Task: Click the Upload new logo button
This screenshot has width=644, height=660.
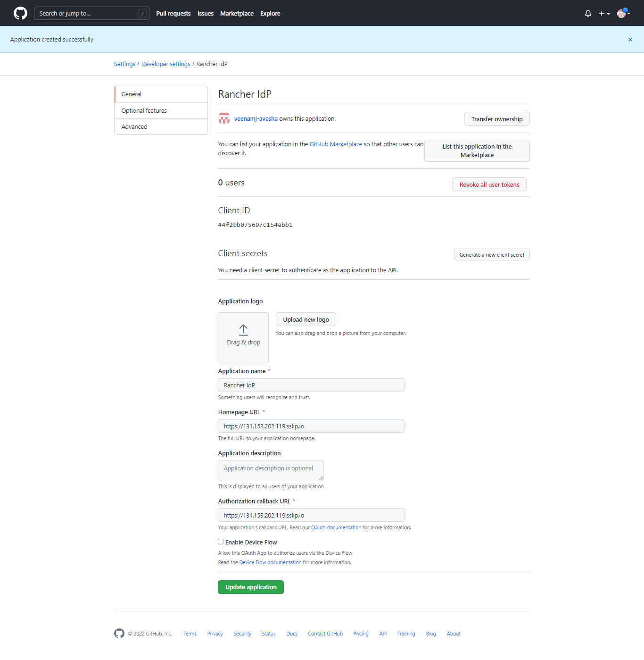Action: tap(306, 319)
